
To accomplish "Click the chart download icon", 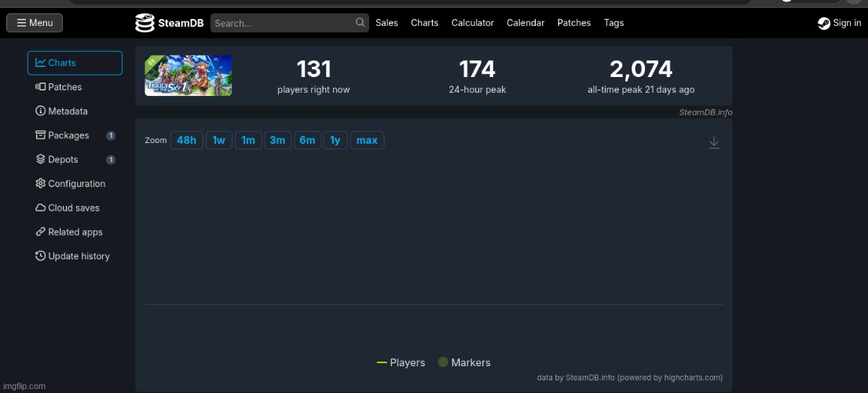I will pyautogui.click(x=714, y=142).
